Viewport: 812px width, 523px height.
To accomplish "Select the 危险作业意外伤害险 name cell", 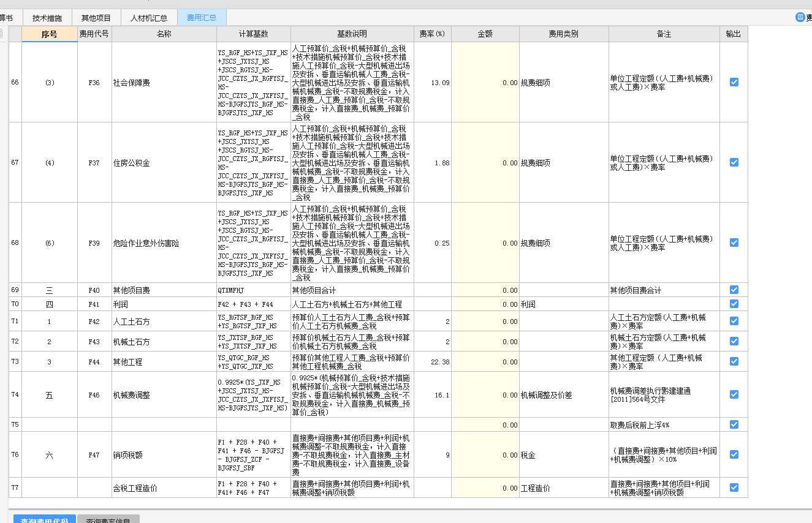I will point(164,243).
